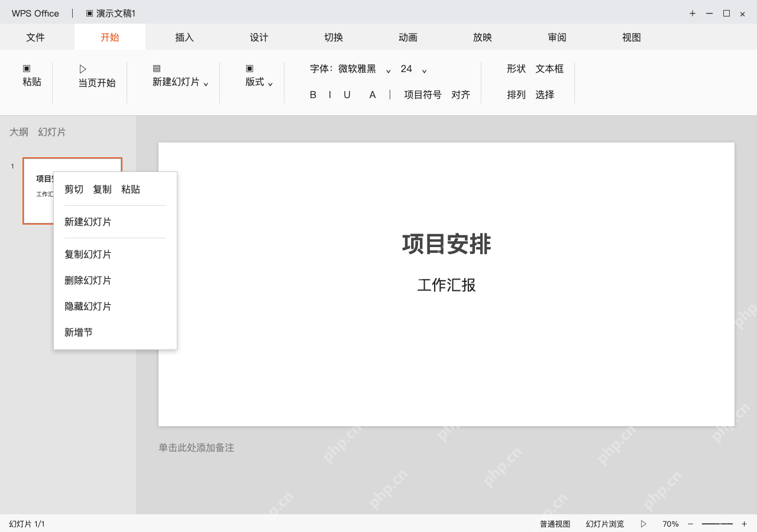This screenshot has height=532, width=757.
Task: Switch to 幻灯片浏览 slide sorter view
Action: [x=605, y=524]
